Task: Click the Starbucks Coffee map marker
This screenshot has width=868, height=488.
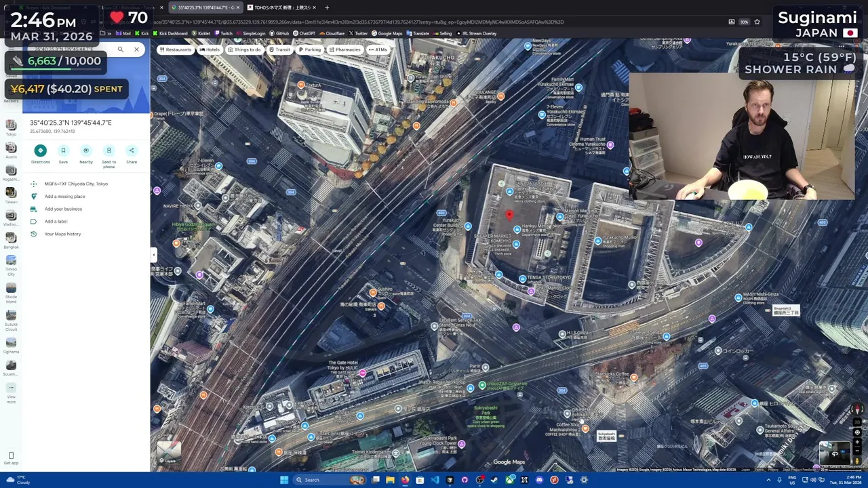Action: tap(633, 378)
